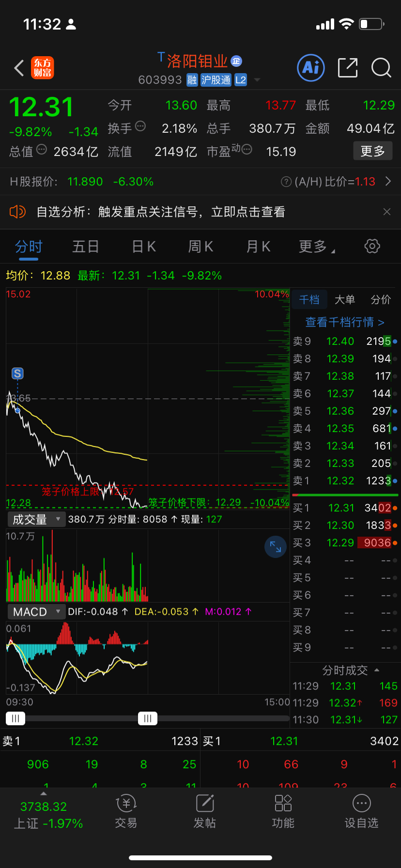Open info icon beside 市盈动
This screenshot has height=868, width=401.
tap(247, 150)
